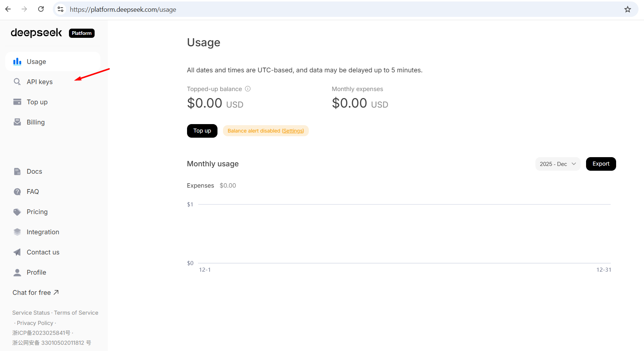644x351 pixels.
Task: Open balance alert Settings link
Action: [x=293, y=131]
